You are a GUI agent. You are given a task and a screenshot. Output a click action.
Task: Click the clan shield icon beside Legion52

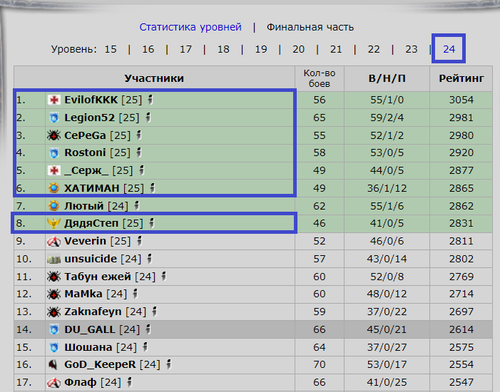click(x=54, y=118)
